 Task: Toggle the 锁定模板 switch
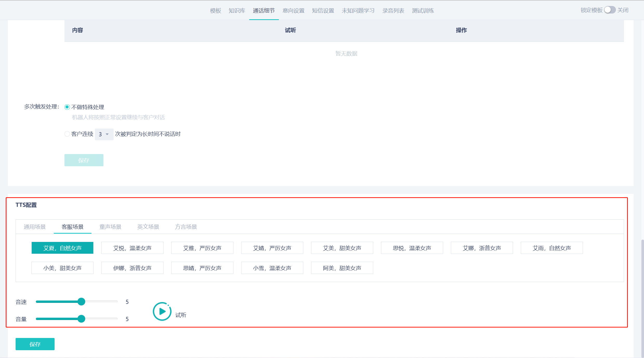tap(610, 10)
